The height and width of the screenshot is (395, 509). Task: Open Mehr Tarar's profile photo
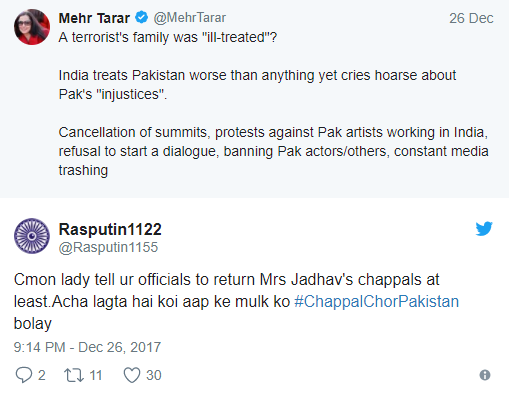click(32, 27)
